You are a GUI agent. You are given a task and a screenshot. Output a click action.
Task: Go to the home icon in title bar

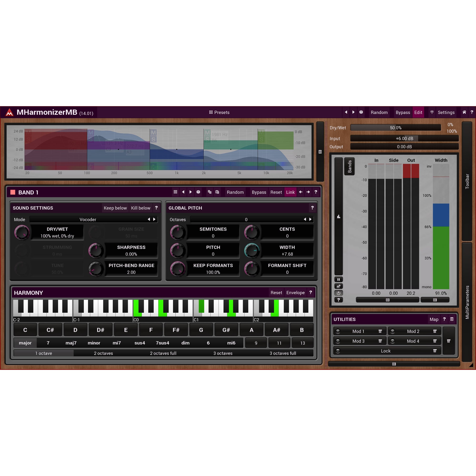[x=464, y=112]
